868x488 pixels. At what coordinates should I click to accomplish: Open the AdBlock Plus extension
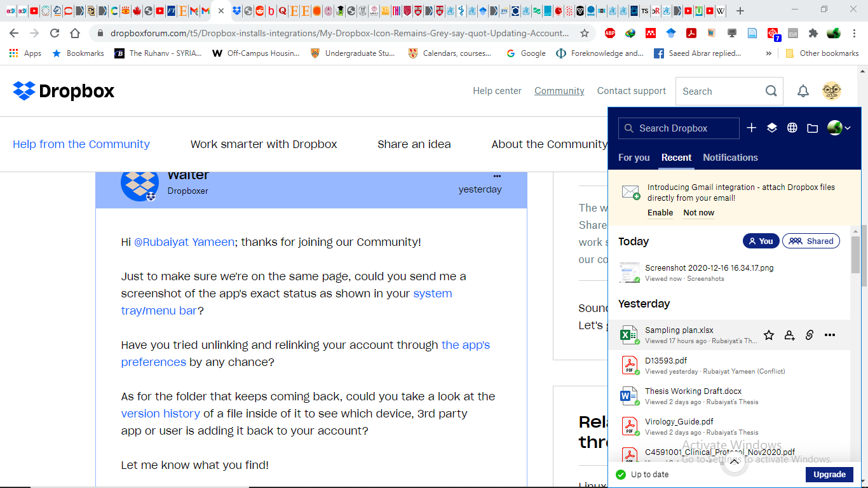(609, 33)
